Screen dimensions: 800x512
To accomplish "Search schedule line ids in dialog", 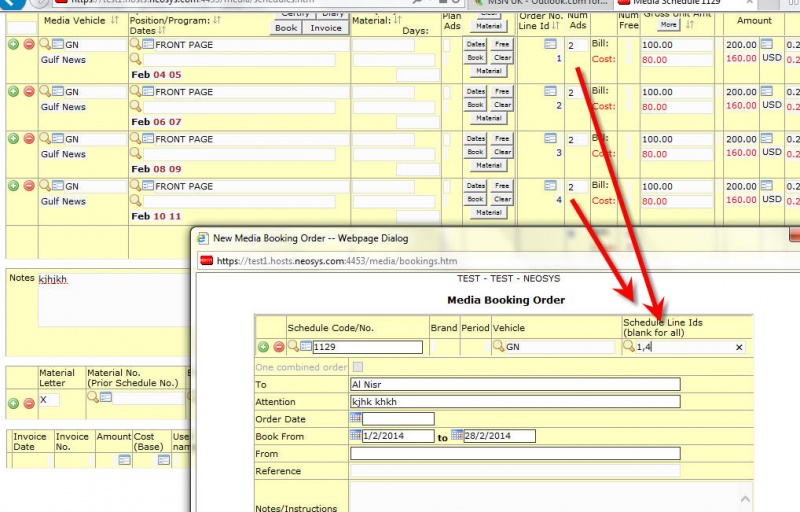I will click(629, 346).
